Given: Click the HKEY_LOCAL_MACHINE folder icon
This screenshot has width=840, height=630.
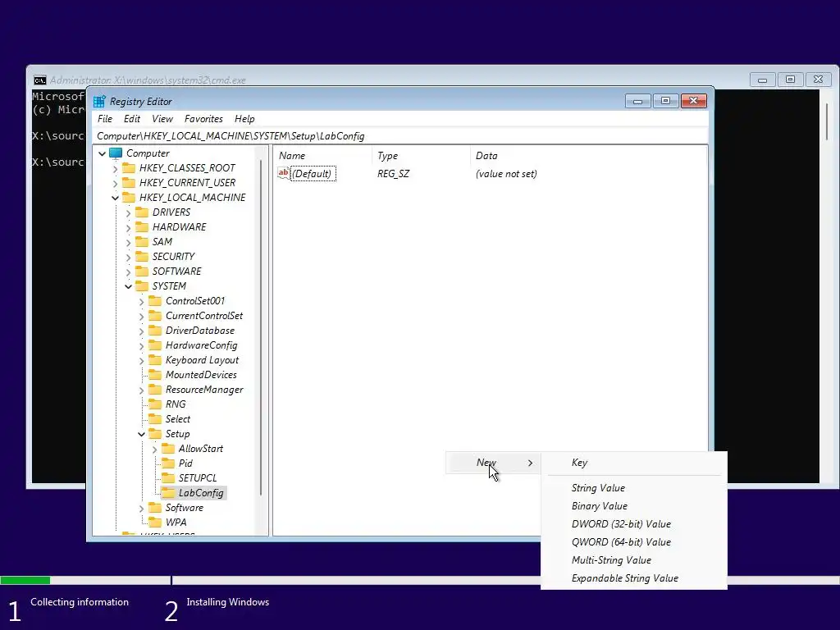Looking at the screenshot, I should click(x=129, y=197).
